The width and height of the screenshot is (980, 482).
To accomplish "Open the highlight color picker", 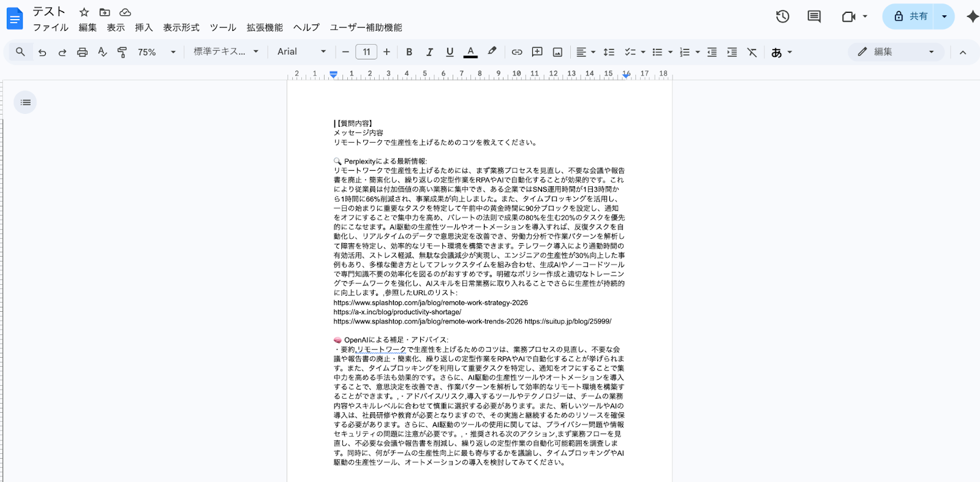I will [492, 52].
